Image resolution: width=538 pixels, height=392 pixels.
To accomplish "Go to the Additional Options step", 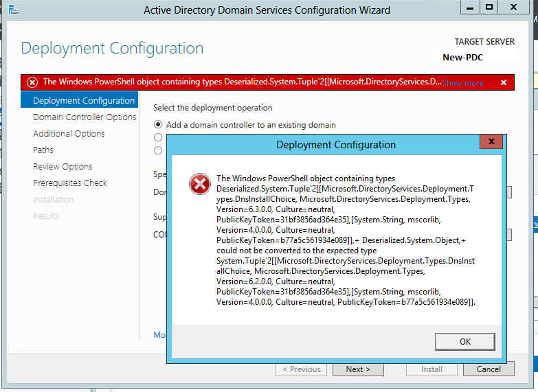I will pos(69,133).
